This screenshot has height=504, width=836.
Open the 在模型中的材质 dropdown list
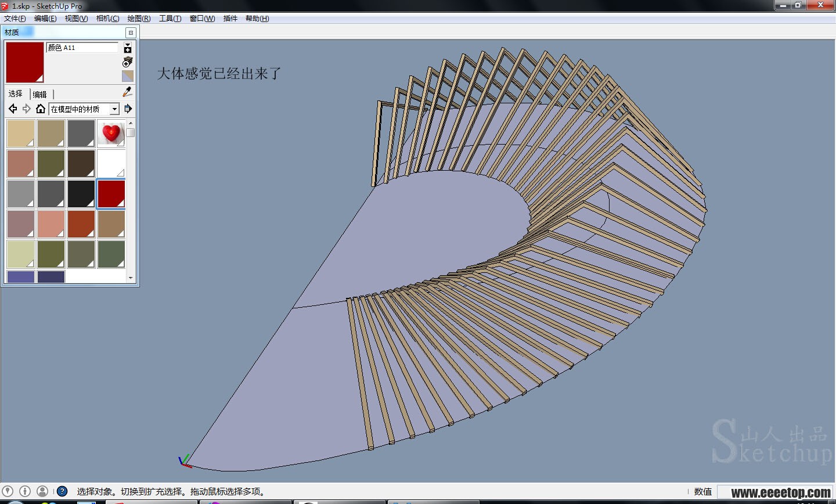pos(114,109)
